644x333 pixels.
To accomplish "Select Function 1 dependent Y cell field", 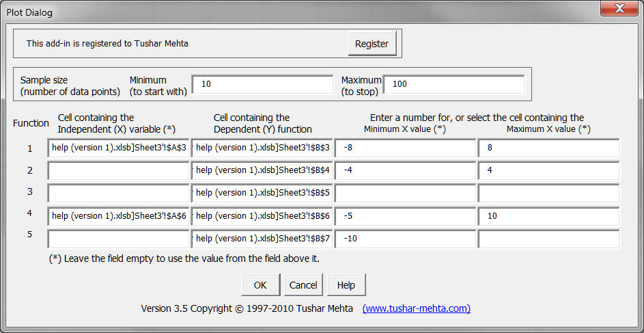I will click(262, 148).
